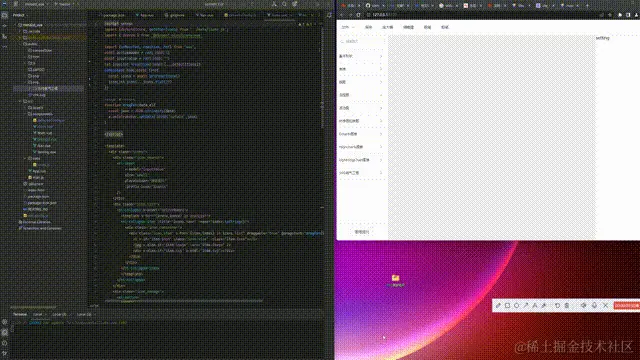The image size is (640, 360).
Task: Open the first dropdown item in web app toolbar
Action: 348,27
